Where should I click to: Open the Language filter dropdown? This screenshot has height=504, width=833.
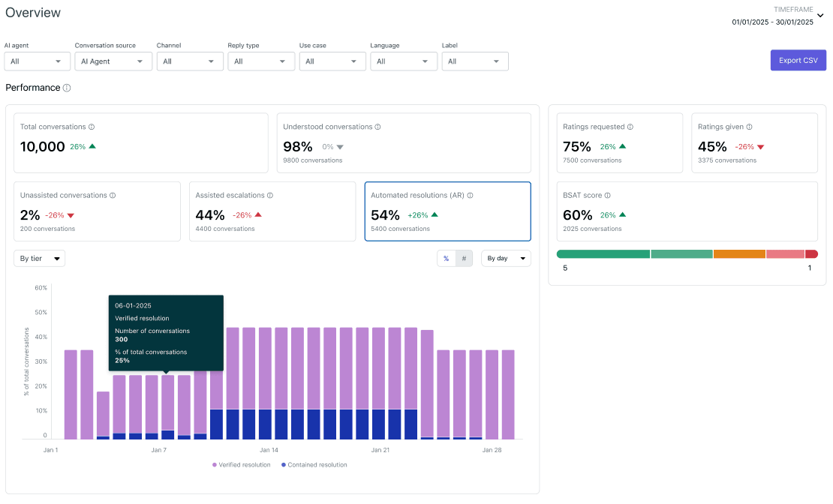click(x=403, y=61)
